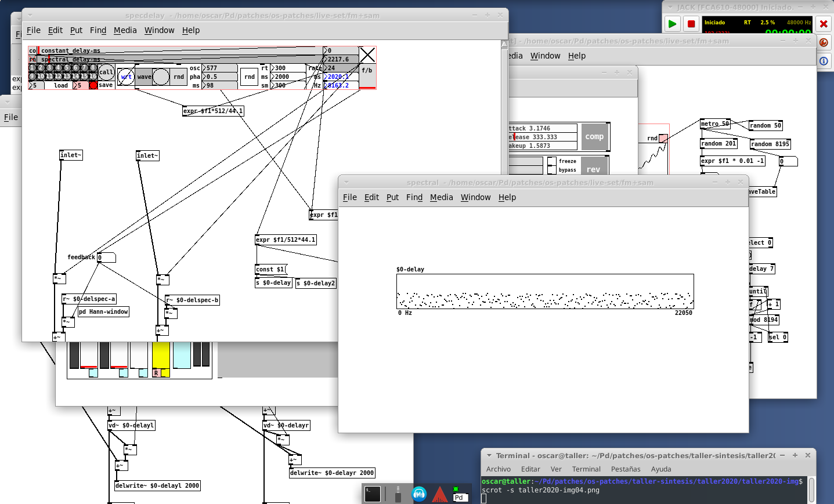The height and width of the screenshot is (504, 834).
Task: Open the JACK window menu arrow
Action: pyautogui.click(x=670, y=7)
